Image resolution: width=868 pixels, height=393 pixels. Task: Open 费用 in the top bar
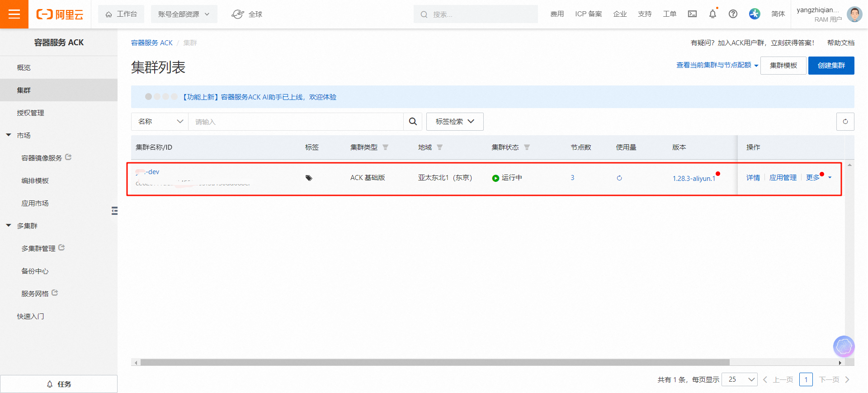coord(557,14)
